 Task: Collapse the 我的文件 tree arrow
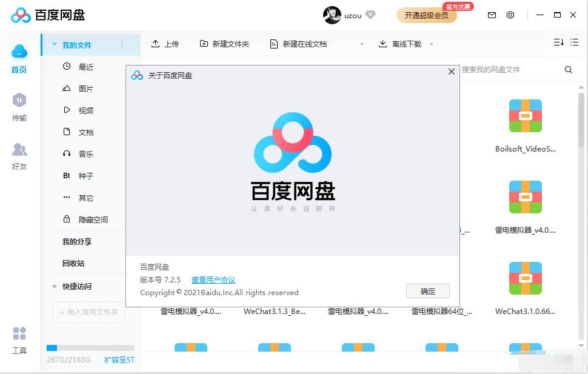[55, 45]
